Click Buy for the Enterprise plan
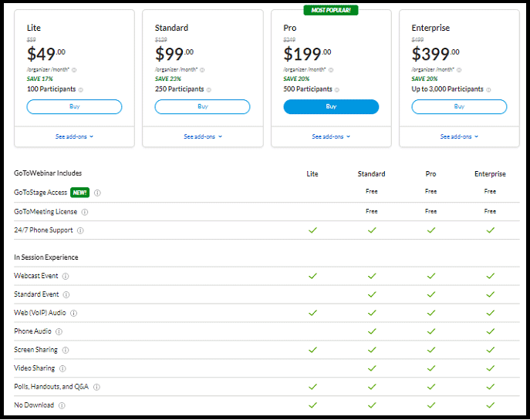 pyautogui.click(x=459, y=107)
